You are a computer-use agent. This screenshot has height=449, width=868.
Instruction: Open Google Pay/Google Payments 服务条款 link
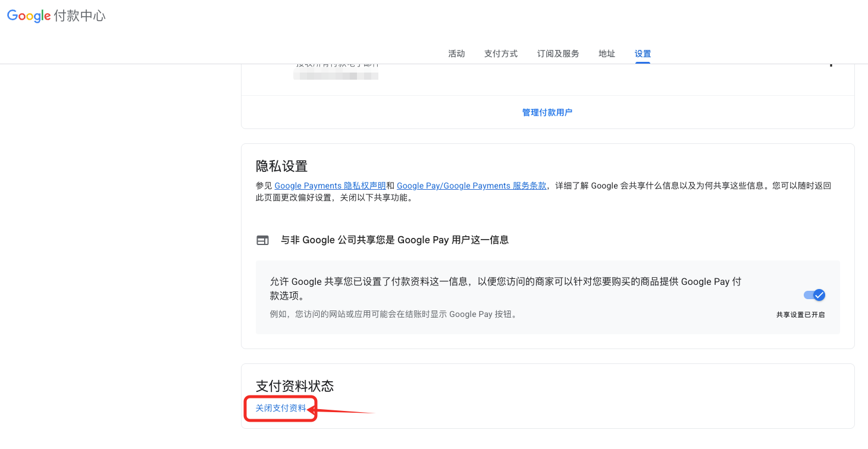(472, 186)
